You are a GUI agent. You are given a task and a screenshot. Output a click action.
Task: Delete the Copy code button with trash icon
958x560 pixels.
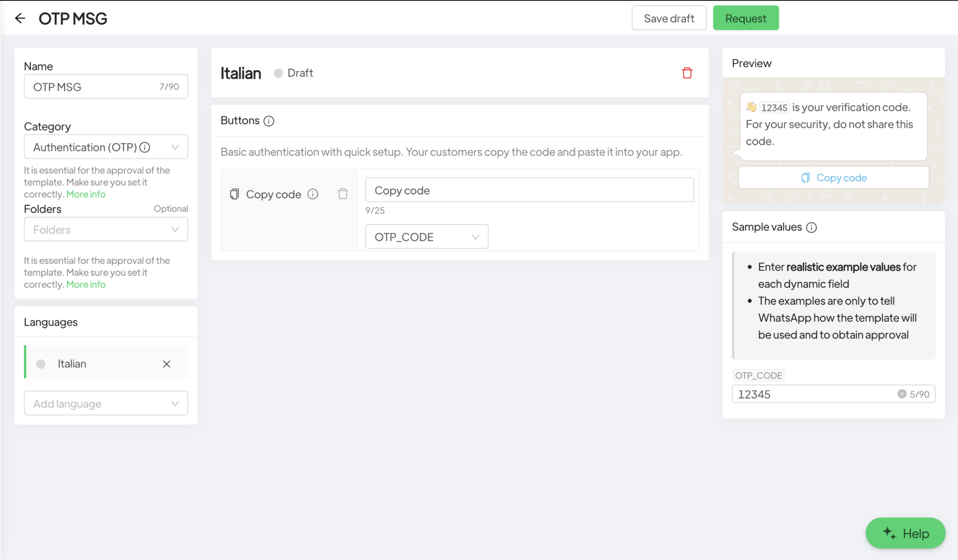pos(342,193)
